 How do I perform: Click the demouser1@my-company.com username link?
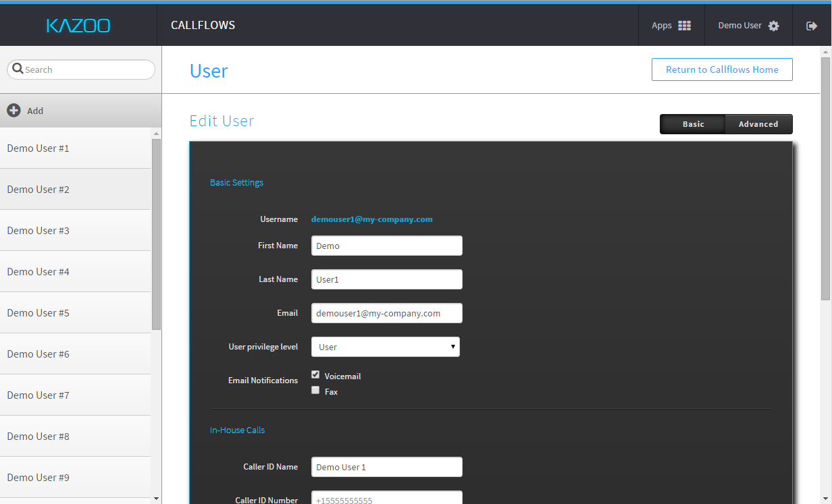[x=371, y=219]
